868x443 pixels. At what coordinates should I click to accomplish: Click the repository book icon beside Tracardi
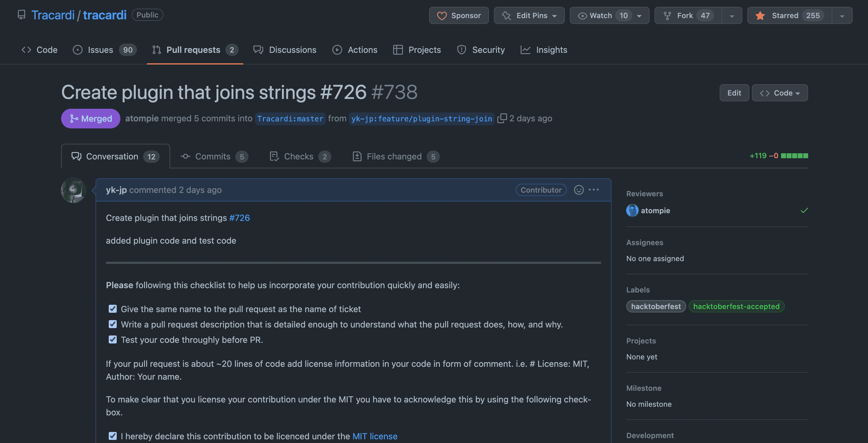22,15
